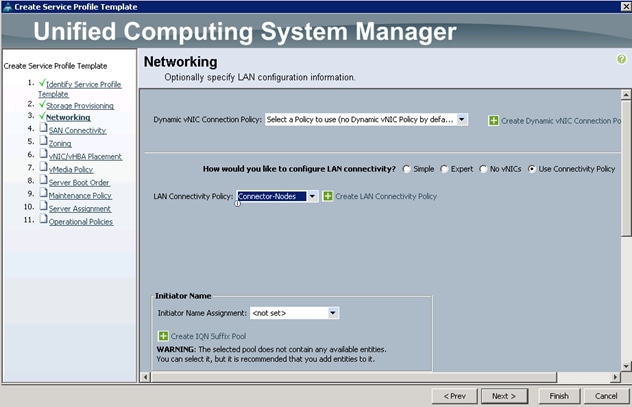
Task: Go to Storage Provisioning step
Action: pyautogui.click(x=80, y=106)
